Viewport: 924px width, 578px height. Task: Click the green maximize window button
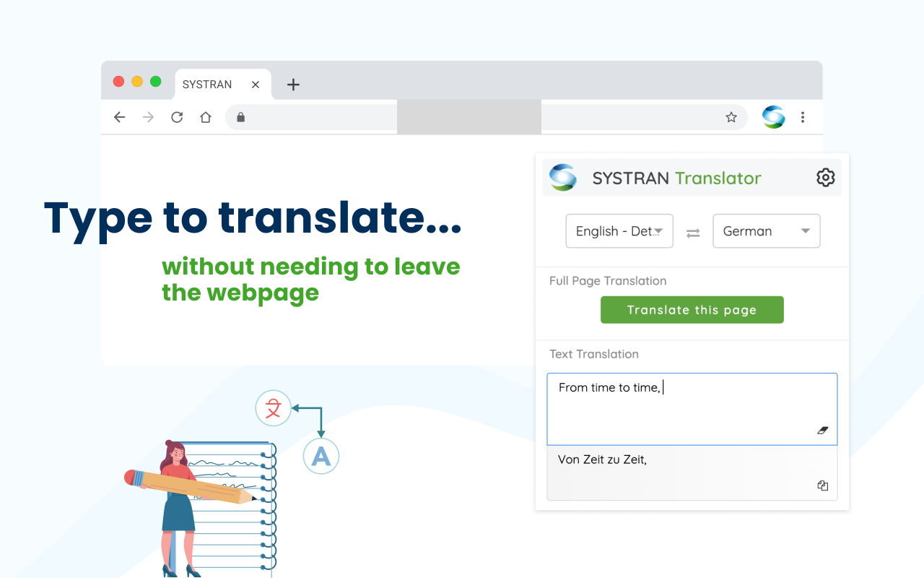coord(155,82)
